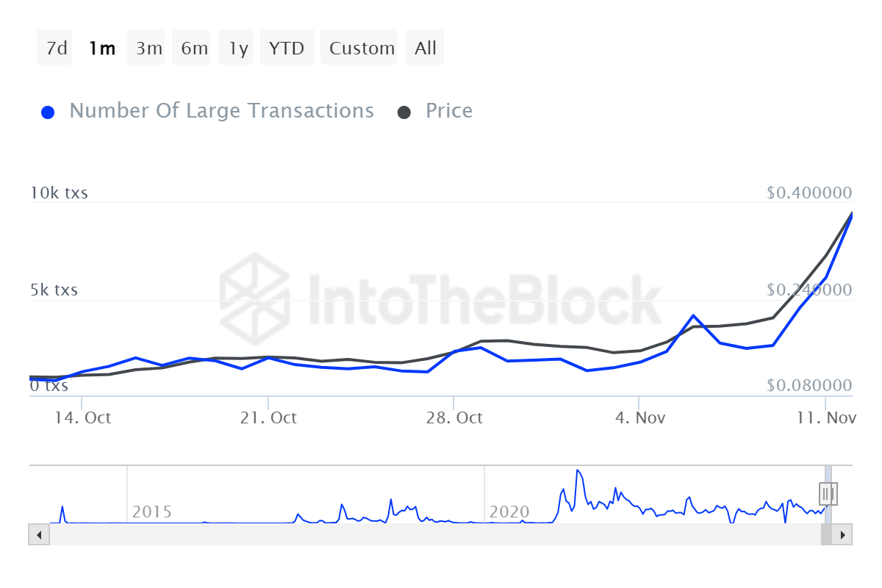Click the 2020 area in navigator
Image resolution: width=882 pixels, height=588 pixels.
click(509, 512)
